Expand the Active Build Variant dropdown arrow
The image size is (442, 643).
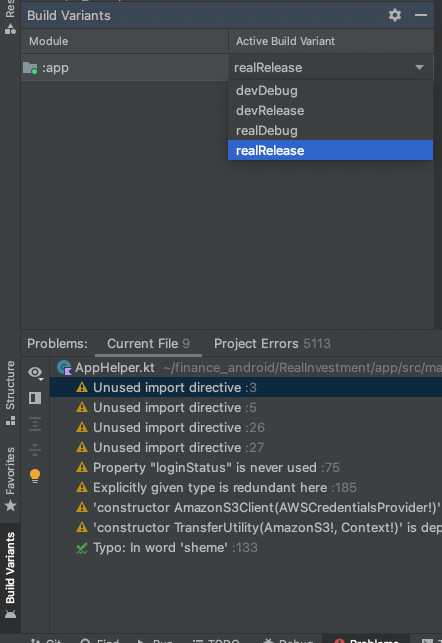coord(419,67)
